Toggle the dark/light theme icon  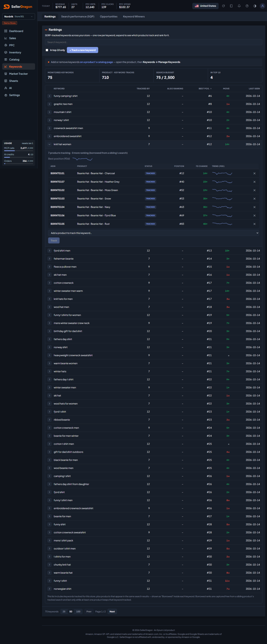(x=255, y=6)
